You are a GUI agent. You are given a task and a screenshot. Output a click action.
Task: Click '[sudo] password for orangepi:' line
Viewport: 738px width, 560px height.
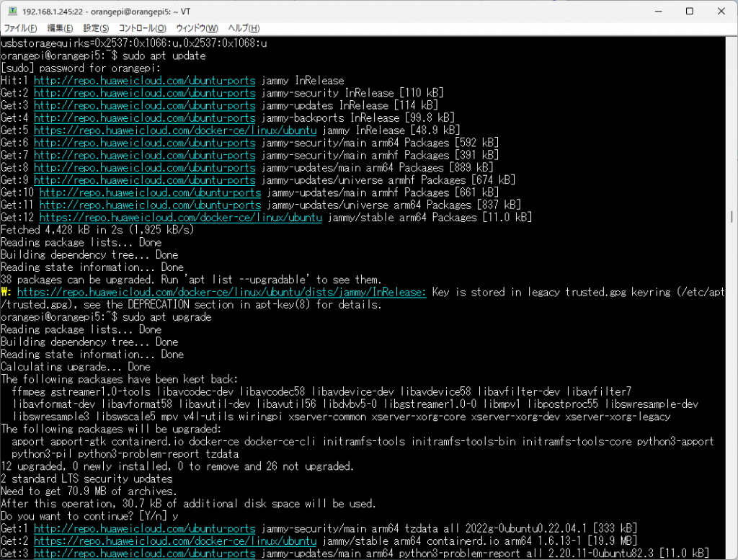[81, 68]
